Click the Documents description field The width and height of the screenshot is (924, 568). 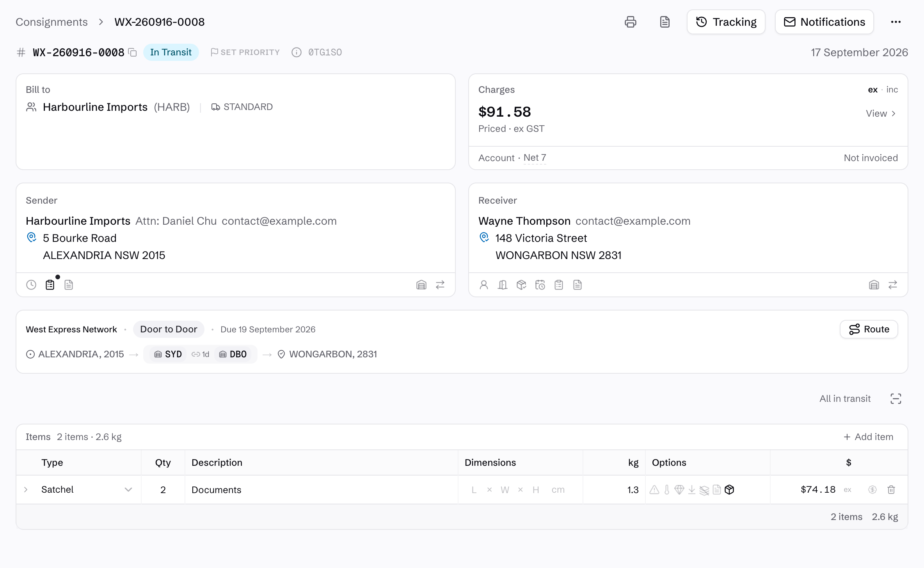pos(322,490)
